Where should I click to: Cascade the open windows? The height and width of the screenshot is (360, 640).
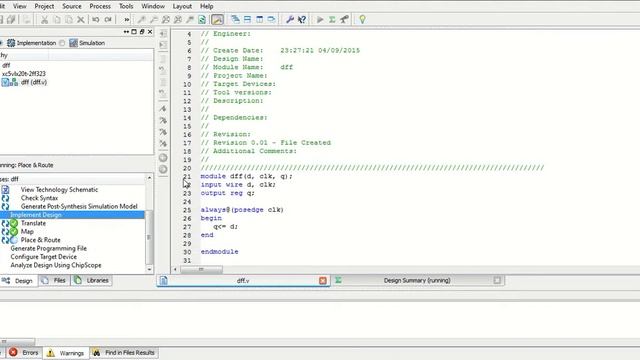pos(236,19)
